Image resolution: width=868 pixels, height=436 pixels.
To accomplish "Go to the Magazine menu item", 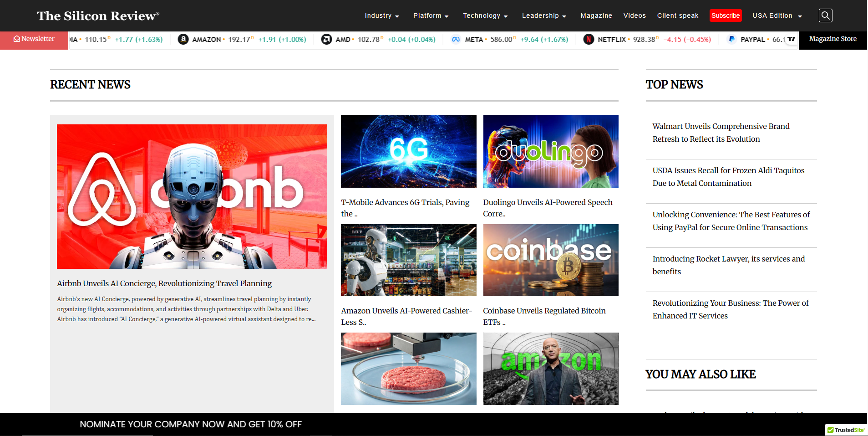I will (x=596, y=15).
